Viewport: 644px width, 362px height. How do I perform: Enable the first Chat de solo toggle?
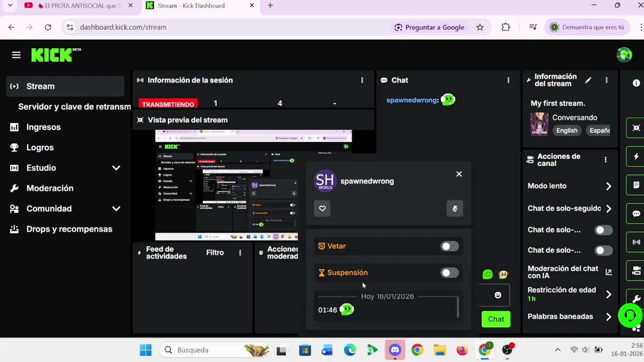[x=603, y=230]
